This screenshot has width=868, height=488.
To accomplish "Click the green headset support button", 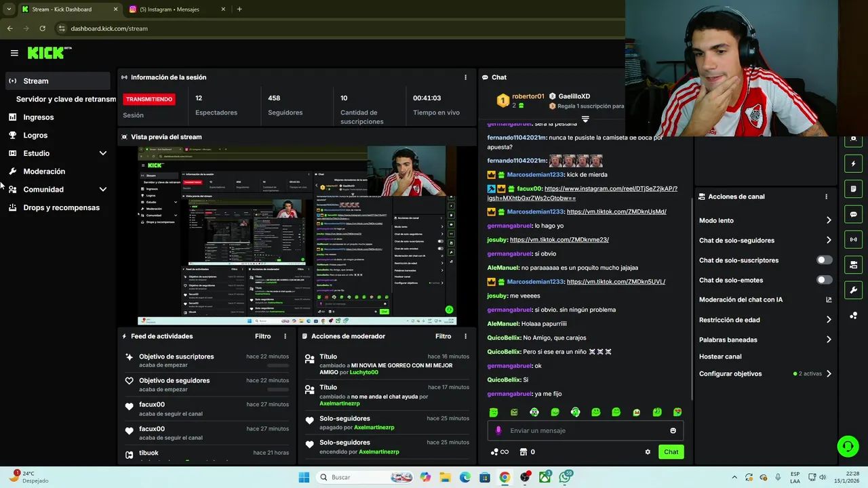I will point(848,446).
